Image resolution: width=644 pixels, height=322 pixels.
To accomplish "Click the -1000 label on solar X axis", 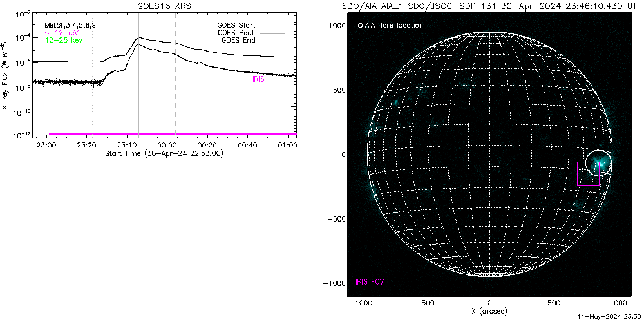I will pyautogui.click(x=360, y=303).
